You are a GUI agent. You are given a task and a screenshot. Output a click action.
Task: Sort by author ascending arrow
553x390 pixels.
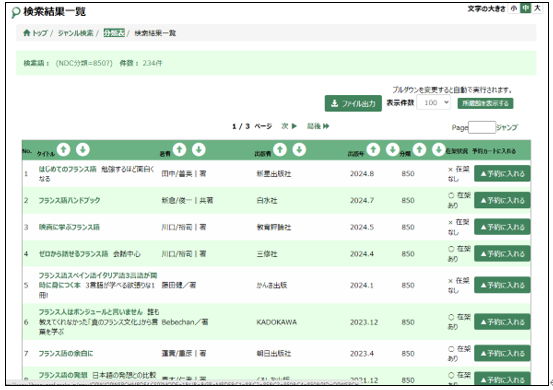179,150
